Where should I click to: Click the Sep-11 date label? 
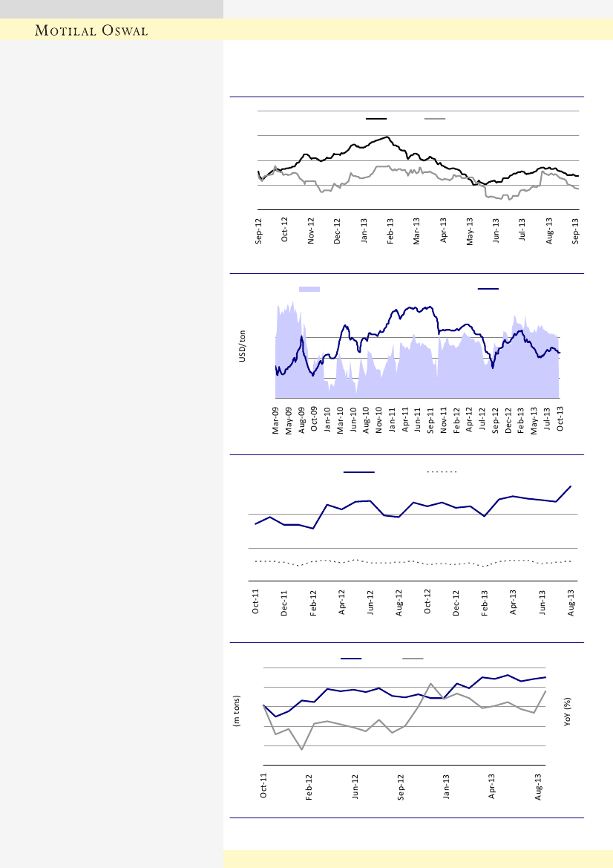click(431, 420)
